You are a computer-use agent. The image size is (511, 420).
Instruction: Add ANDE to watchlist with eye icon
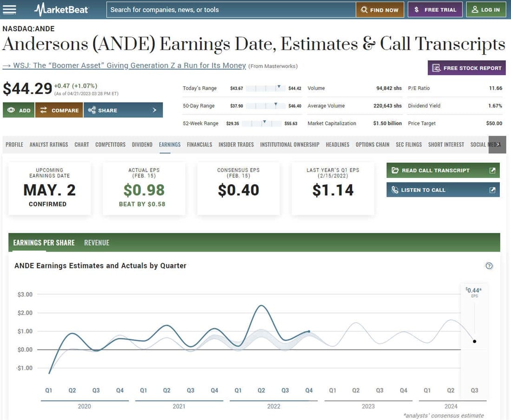pyautogui.click(x=19, y=110)
